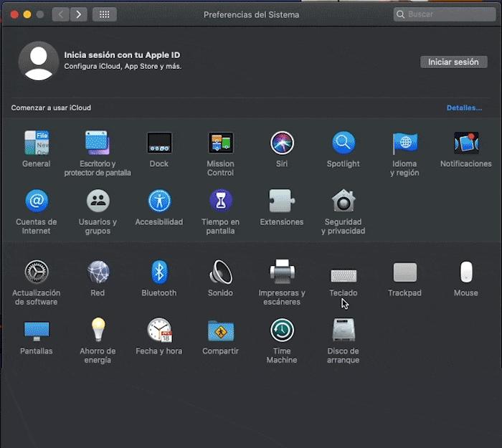Click 'Configura iCloud, App Store y más.' text
The height and width of the screenshot is (448, 502).
(x=123, y=66)
